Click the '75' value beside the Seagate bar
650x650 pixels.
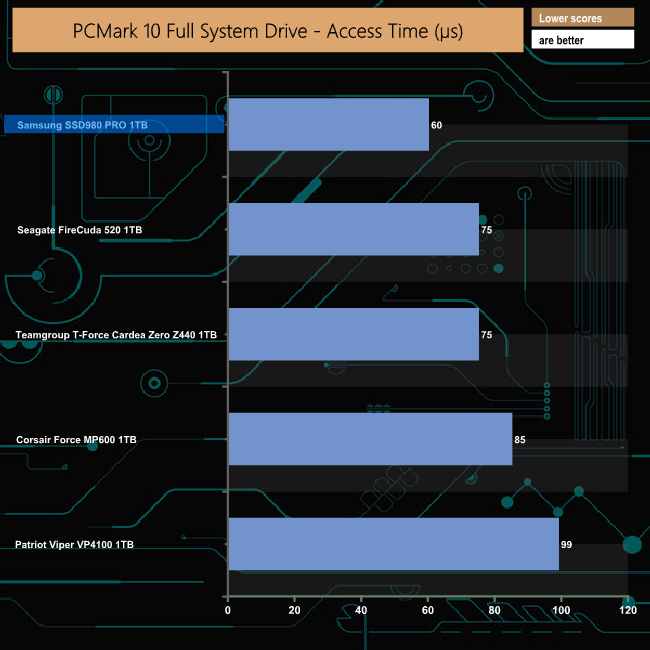pos(487,230)
